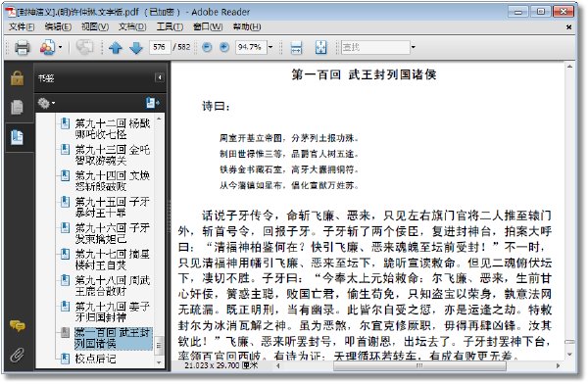
Task: Click the page number field showing 576
Action: coord(160,47)
